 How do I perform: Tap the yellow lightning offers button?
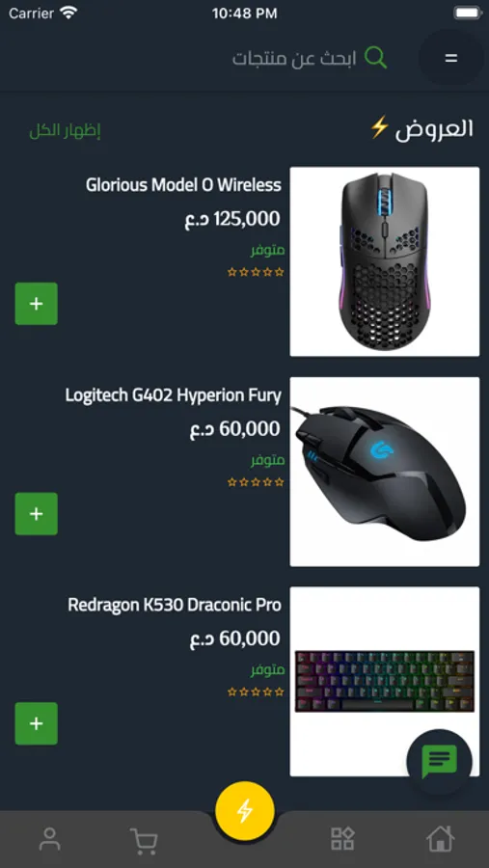tap(245, 811)
